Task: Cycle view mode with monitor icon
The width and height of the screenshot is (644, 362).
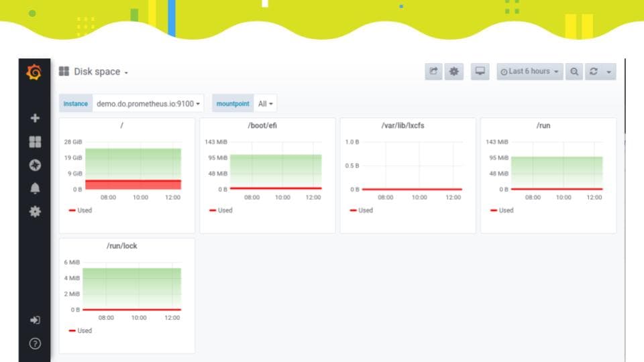Action: click(x=480, y=72)
